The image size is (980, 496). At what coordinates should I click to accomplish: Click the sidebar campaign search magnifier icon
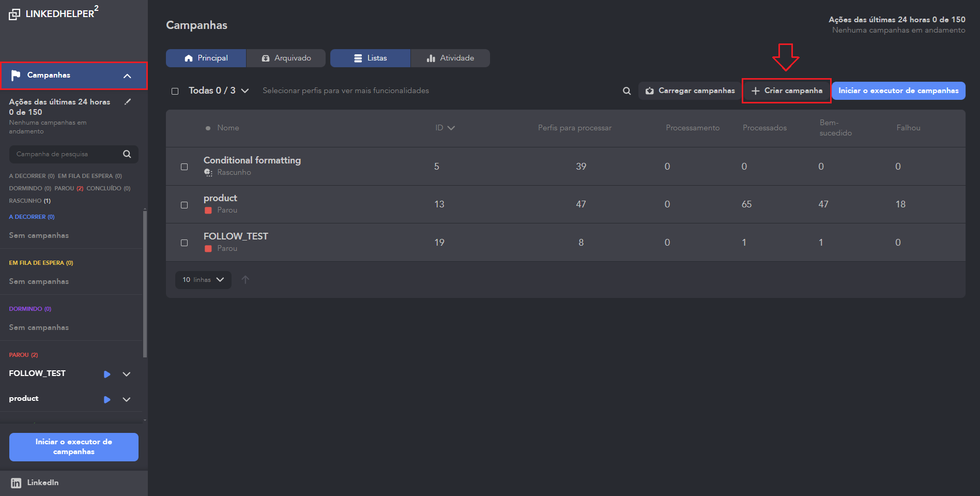pos(127,154)
